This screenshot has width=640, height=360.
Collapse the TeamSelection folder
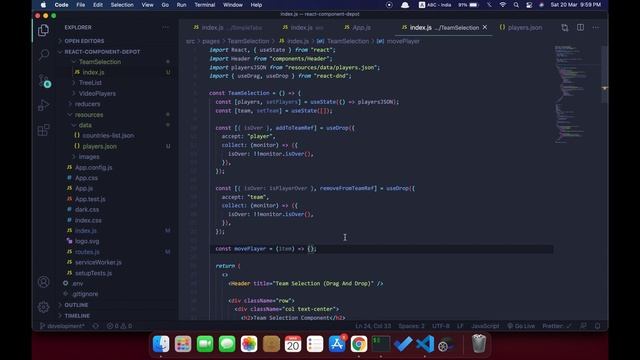(100, 62)
